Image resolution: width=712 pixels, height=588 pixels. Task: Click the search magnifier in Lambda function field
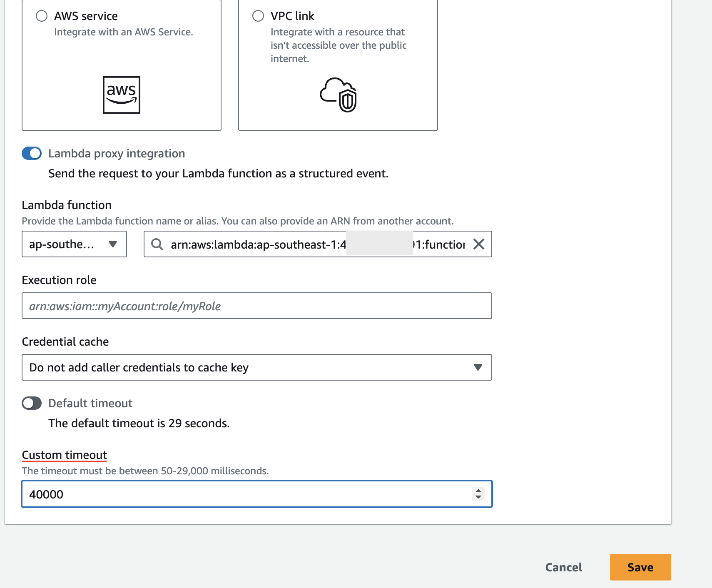tap(157, 244)
